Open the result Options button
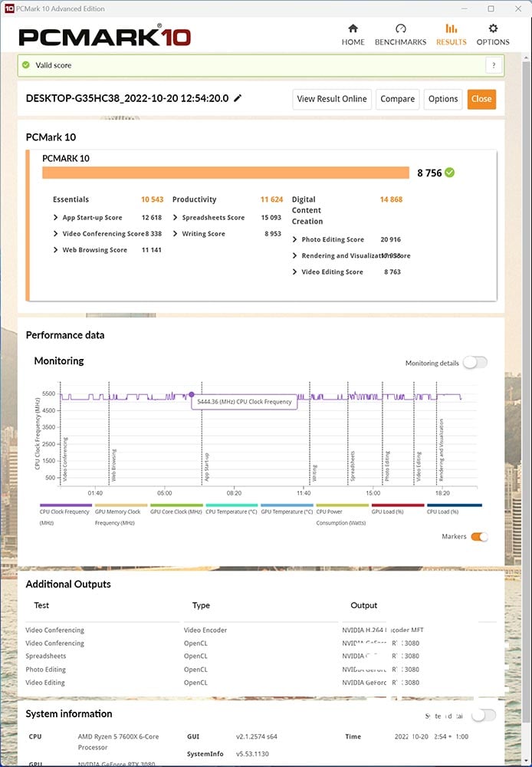The width and height of the screenshot is (532, 767). [x=443, y=99]
